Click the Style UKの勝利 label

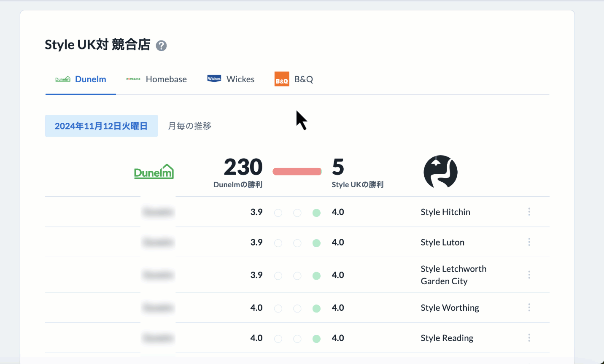[358, 185]
